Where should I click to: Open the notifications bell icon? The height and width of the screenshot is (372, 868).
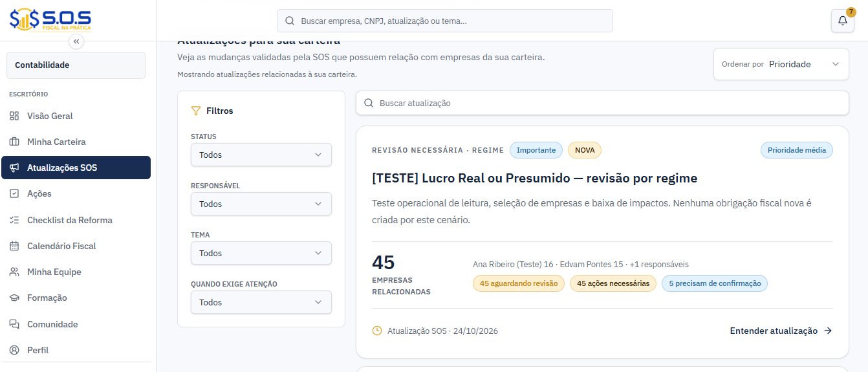click(842, 21)
